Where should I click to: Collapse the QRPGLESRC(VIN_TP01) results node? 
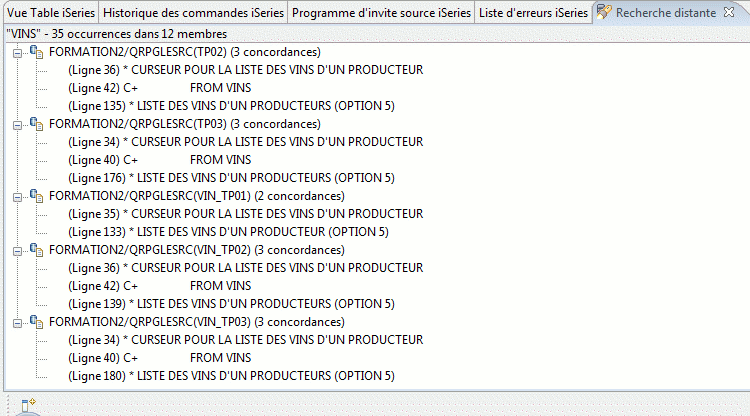point(17,197)
